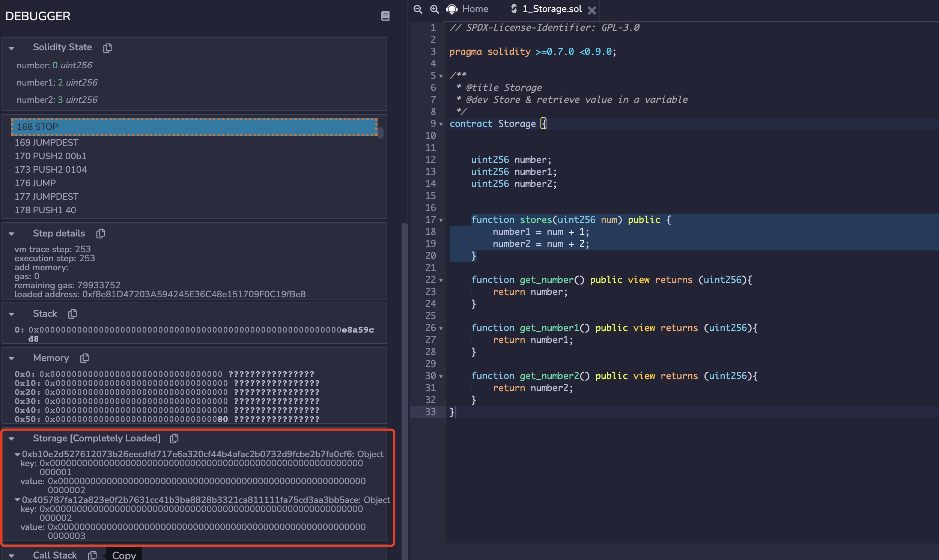Copy the Call Stack panel contents
This screenshot has width=939, height=560.
[x=92, y=555]
